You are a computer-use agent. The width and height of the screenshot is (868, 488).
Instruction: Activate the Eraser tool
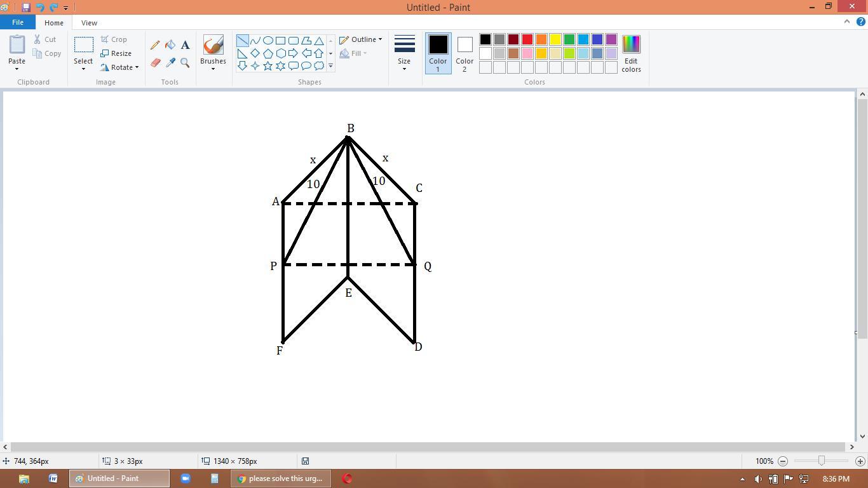click(155, 63)
